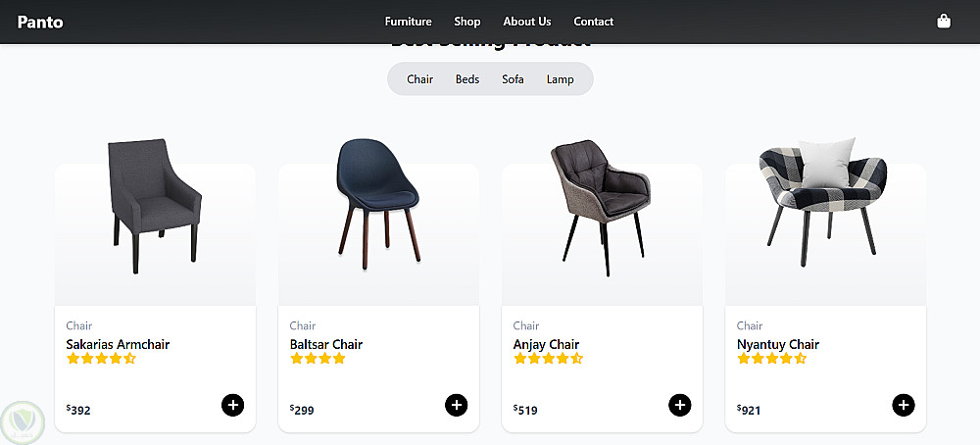The width and height of the screenshot is (980, 445).
Task: View the Baltsar Chair product image
Action: coord(378,201)
